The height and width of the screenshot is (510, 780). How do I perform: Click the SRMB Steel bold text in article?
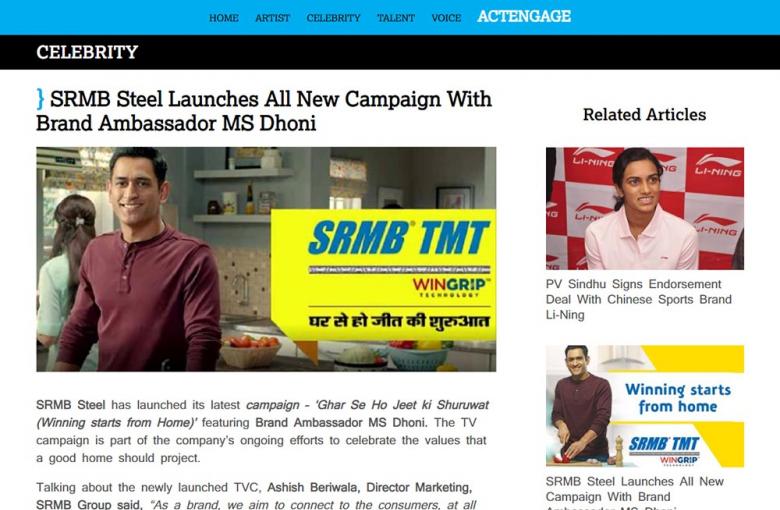pos(71,405)
